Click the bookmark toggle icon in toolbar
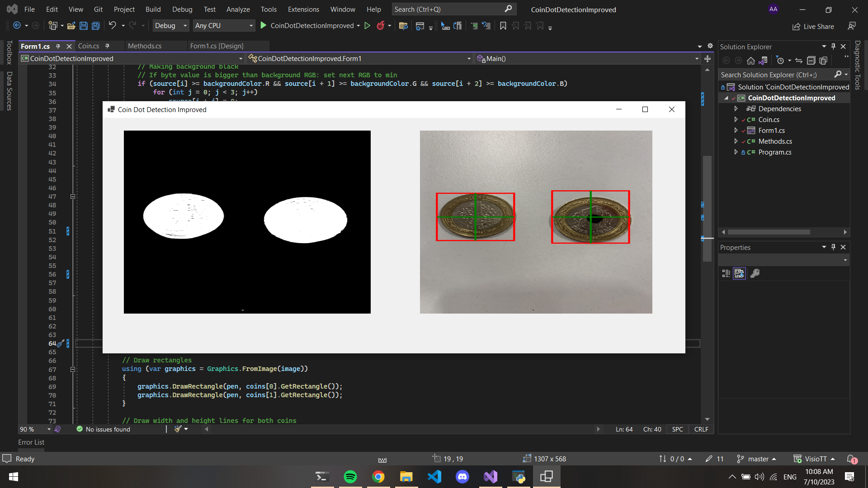 point(503,26)
